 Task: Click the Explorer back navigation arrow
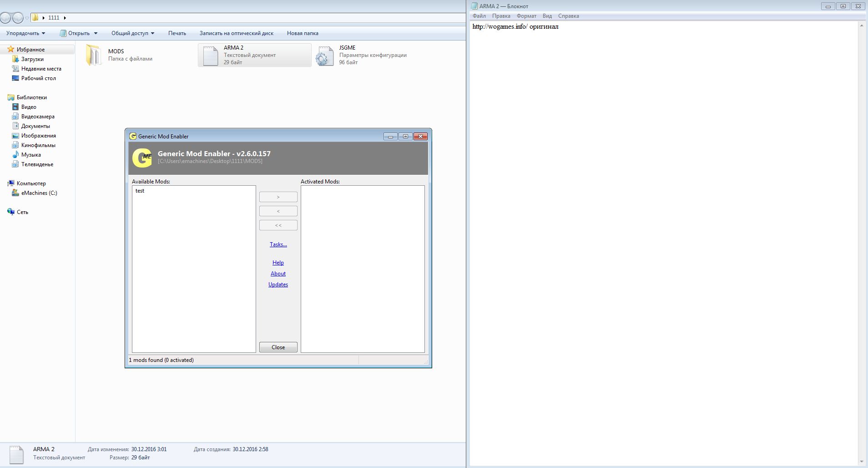click(5, 18)
